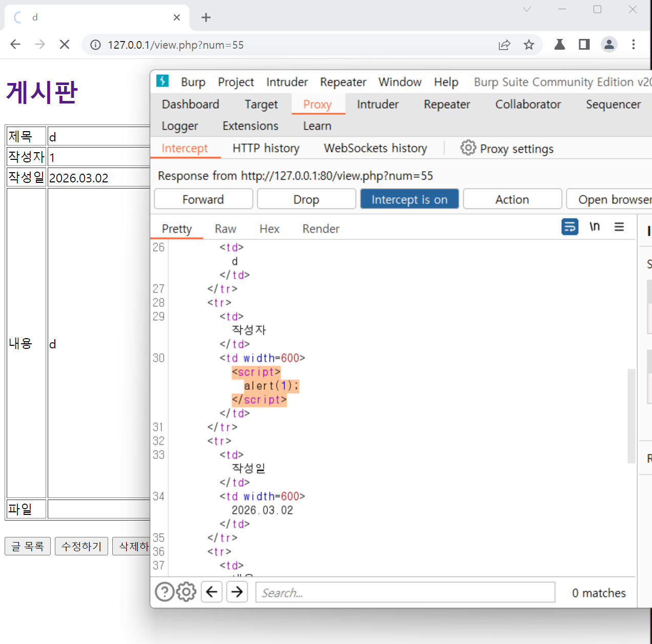The image size is (652, 644).
Task: Select the Render view tab
Action: coord(321,228)
